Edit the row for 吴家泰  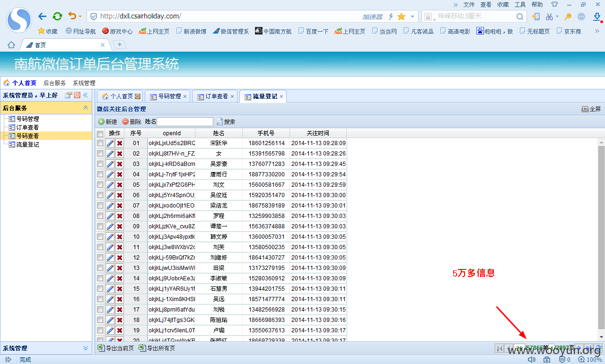pyautogui.click(x=110, y=164)
